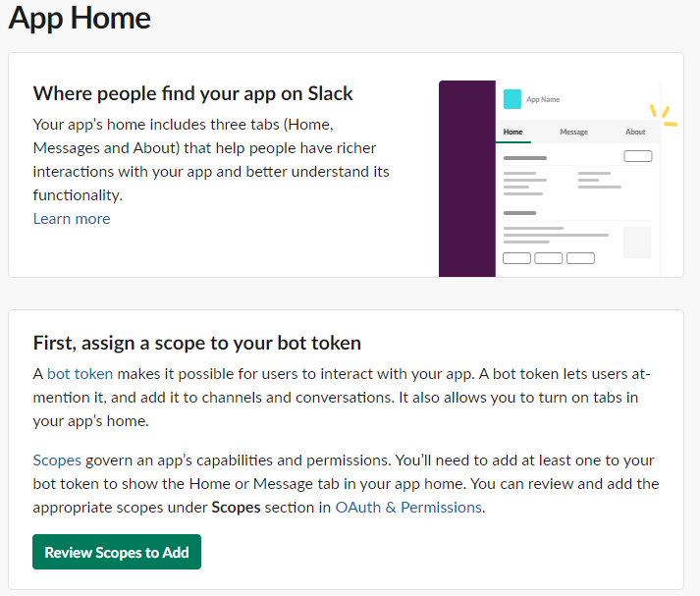Click 'First, assign a scope to your bot token' heading

(x=197, y=344)
